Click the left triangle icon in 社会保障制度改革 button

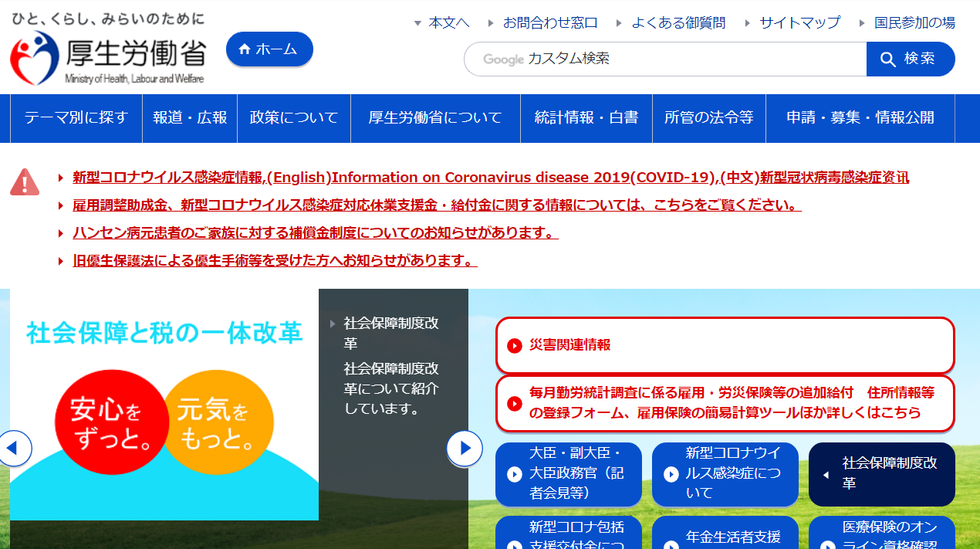tap(826, 475)
